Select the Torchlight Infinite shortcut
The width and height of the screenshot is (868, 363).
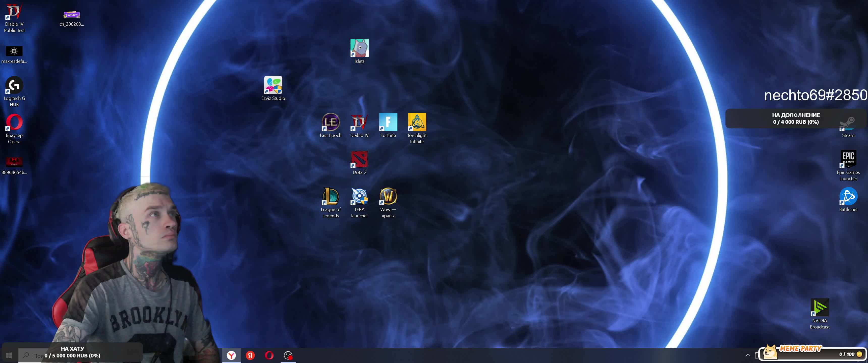click(x=417, y=123)
